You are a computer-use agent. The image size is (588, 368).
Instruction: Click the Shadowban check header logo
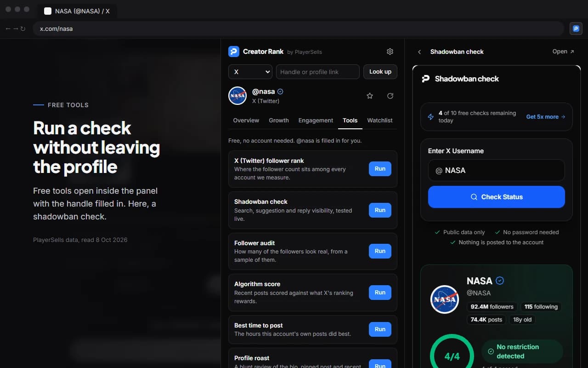pos(426,79)
